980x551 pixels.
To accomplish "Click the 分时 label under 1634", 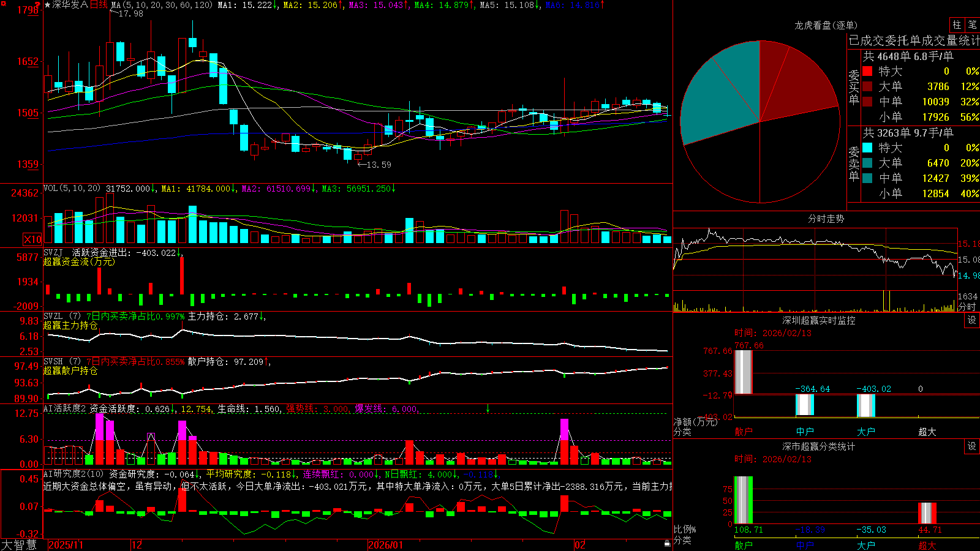I will tap(967, 307).
